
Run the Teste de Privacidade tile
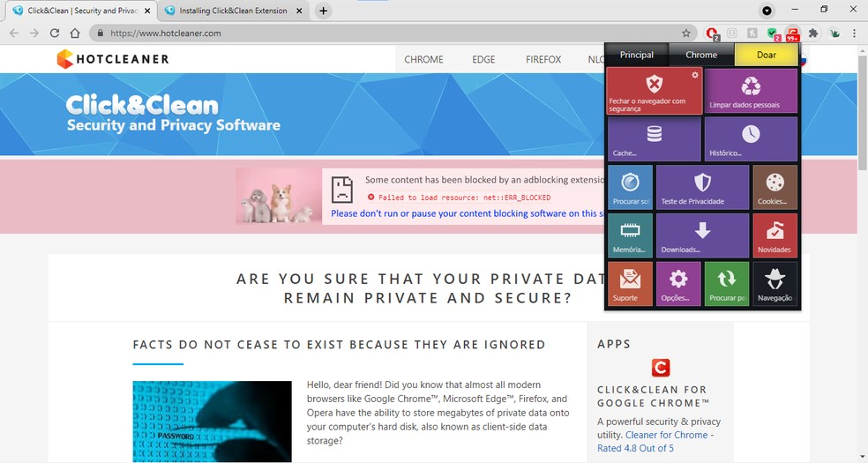point(702,187)
